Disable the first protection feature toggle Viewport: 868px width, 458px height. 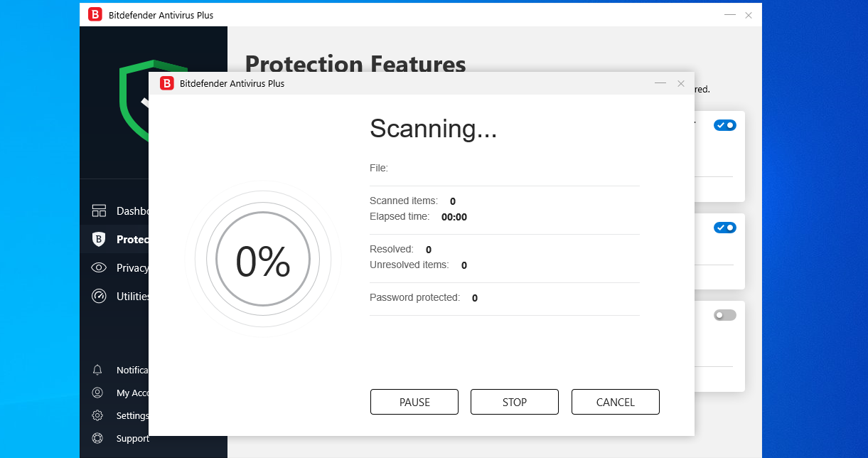725,125
